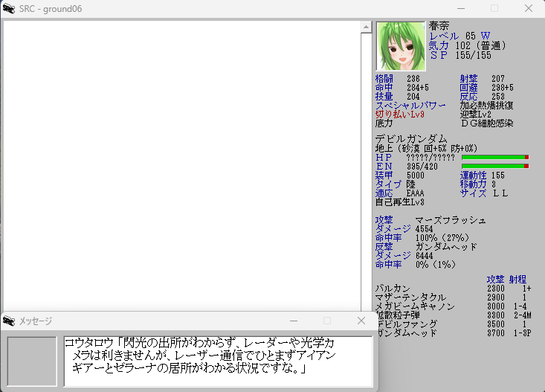This screenshot has height=392, width=545.
Task: Click the 格闘 stat label
Action: (384, 79)
